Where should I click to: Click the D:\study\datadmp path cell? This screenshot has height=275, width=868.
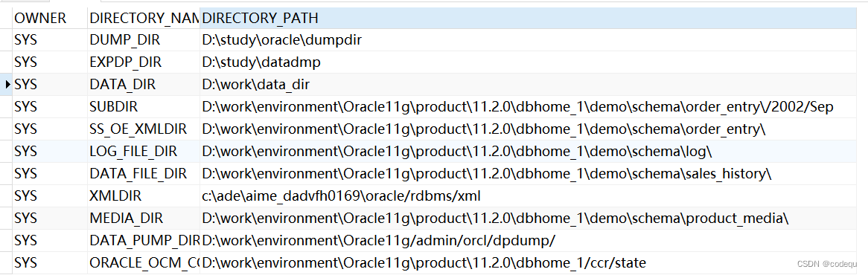[528, 62]
